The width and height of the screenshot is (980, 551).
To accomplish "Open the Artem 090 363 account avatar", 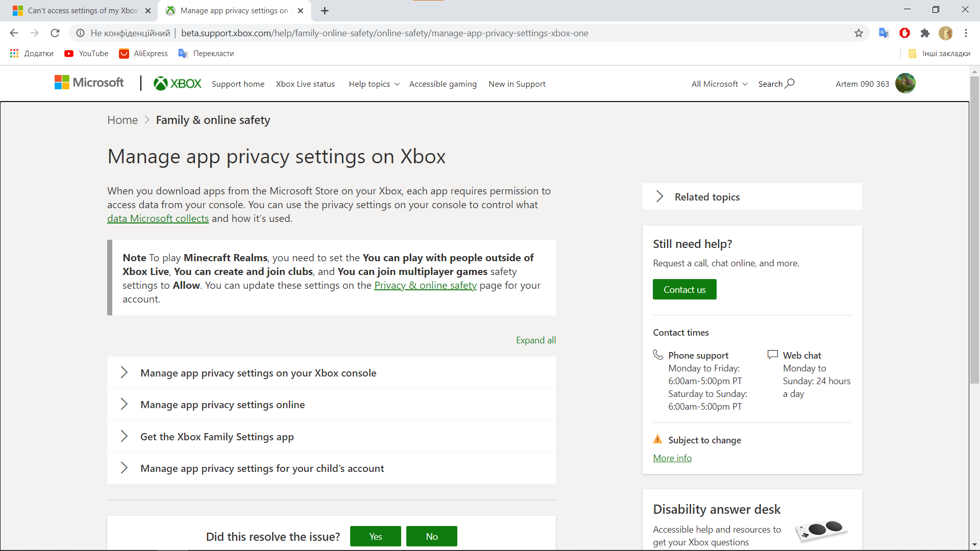I will [905, 84].
